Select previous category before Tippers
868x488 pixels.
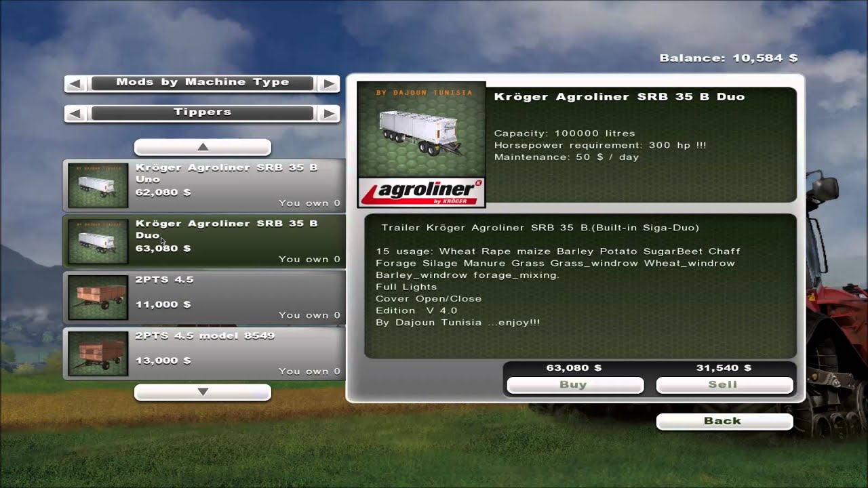(x=76, y=113)
